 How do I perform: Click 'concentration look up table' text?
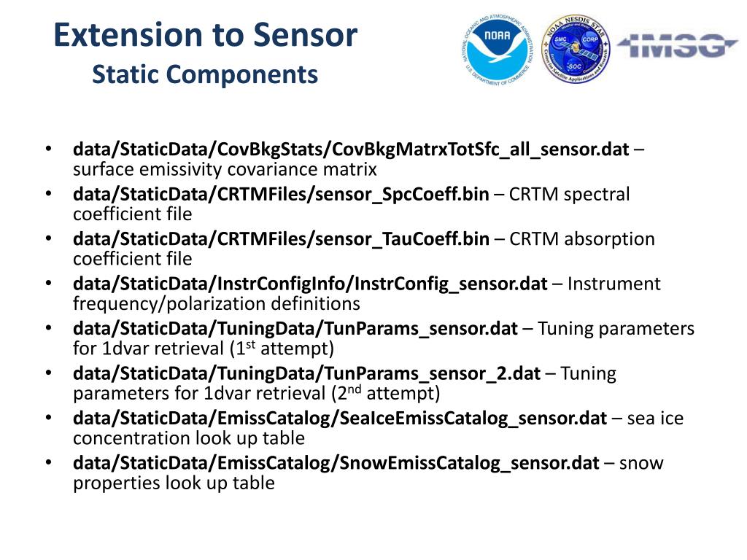[188, 438]
